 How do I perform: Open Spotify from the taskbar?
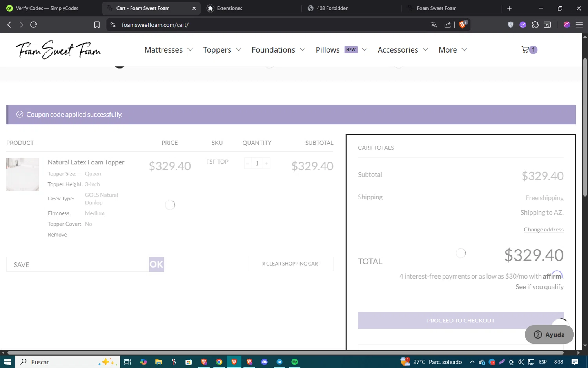294,362
